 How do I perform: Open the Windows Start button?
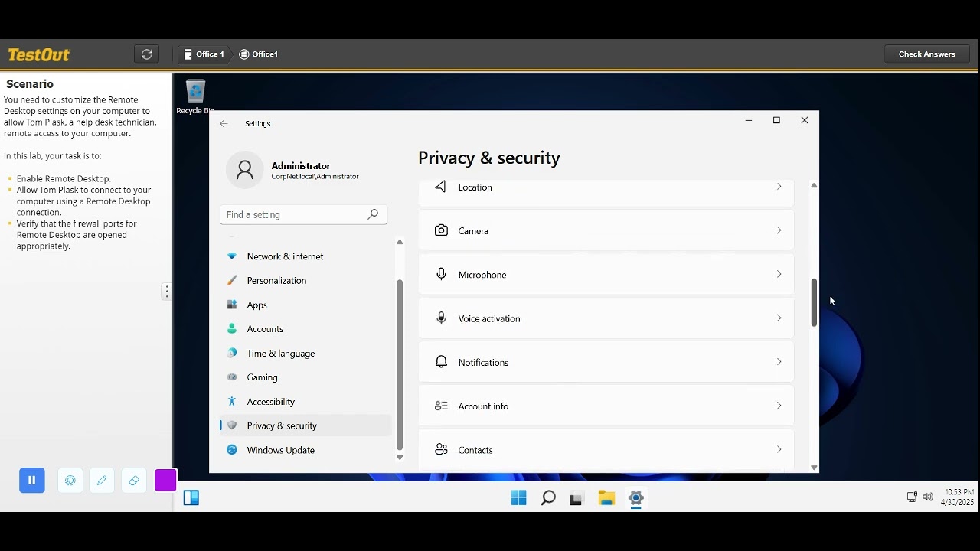point(518,498)
